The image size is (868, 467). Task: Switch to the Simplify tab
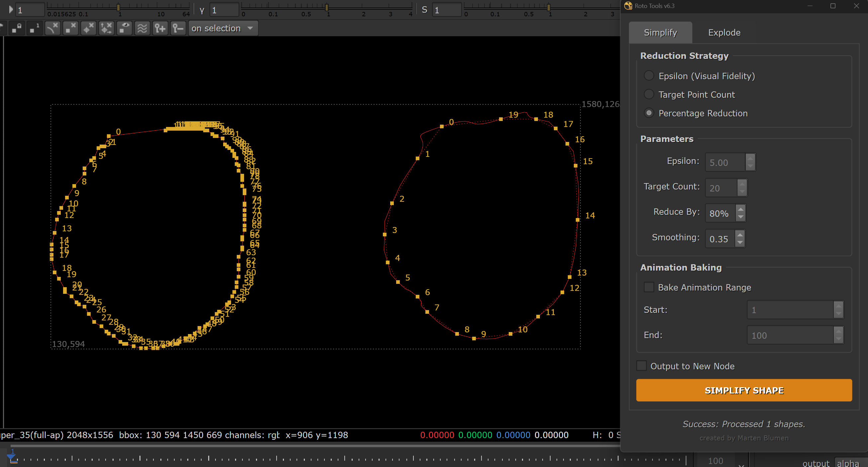tap(660, 32)
